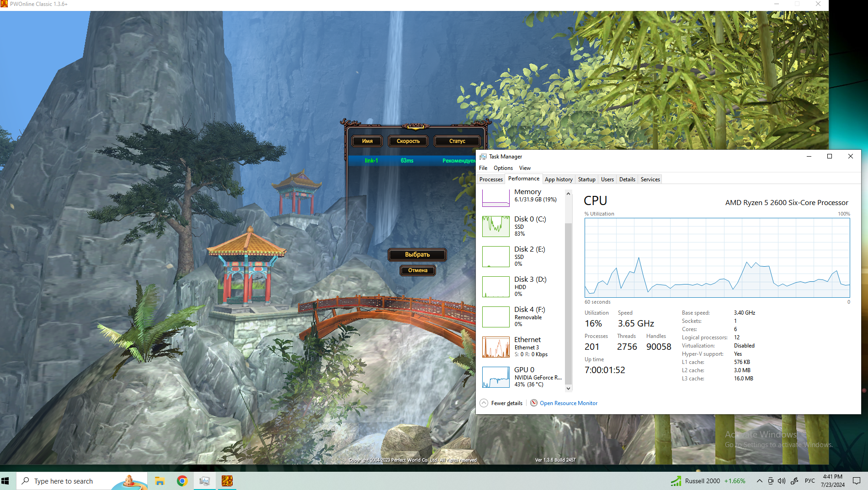The image size is (868, 490).
Task: Switch to the App history tab
Action: [x=559, y=179]
